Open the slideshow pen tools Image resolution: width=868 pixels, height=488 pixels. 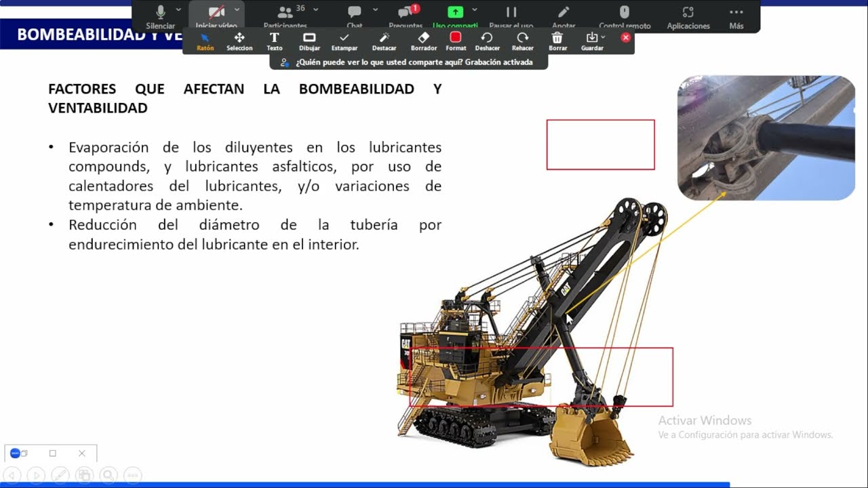point(60,475)
